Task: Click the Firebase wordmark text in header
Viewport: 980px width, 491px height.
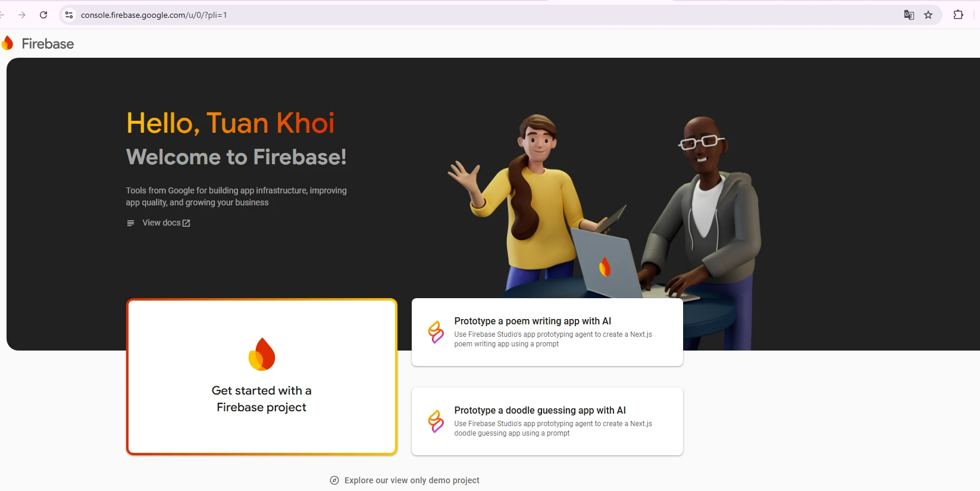Action: 48,43
